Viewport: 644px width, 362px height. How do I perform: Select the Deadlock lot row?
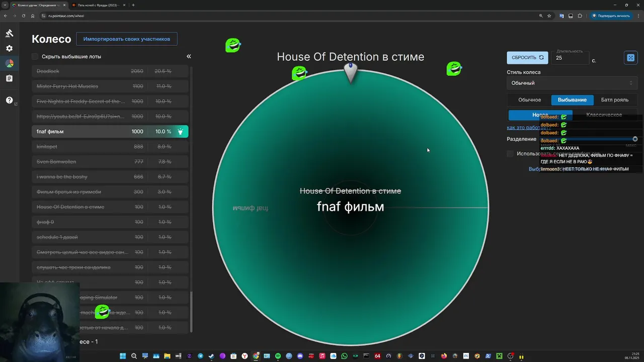pyautogui.click(x=110, y=71)
